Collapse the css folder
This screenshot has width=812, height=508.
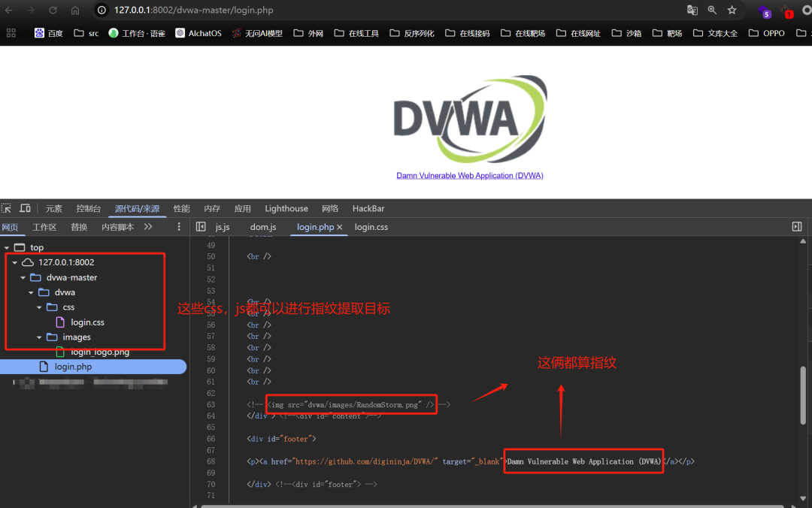pos(39,307)
